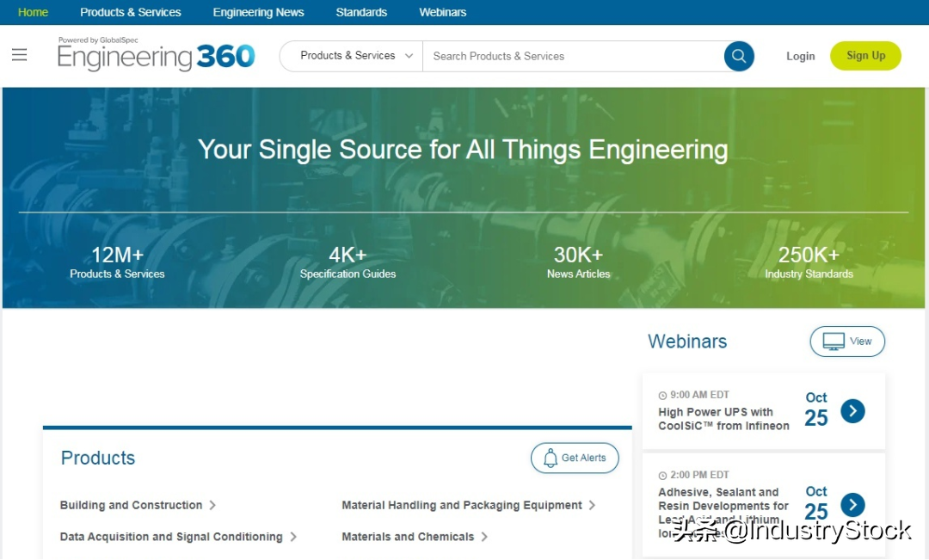
Task: Open the Engineering360 logo homepage
Action: click(x=157, y=54)
